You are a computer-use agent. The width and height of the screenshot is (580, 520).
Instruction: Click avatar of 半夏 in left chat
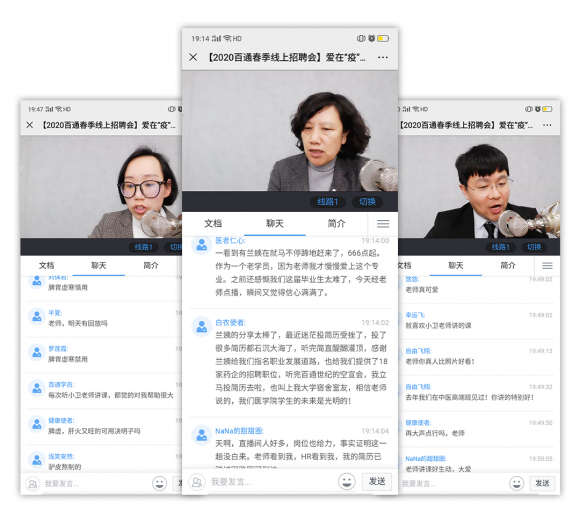coord(37,317)
